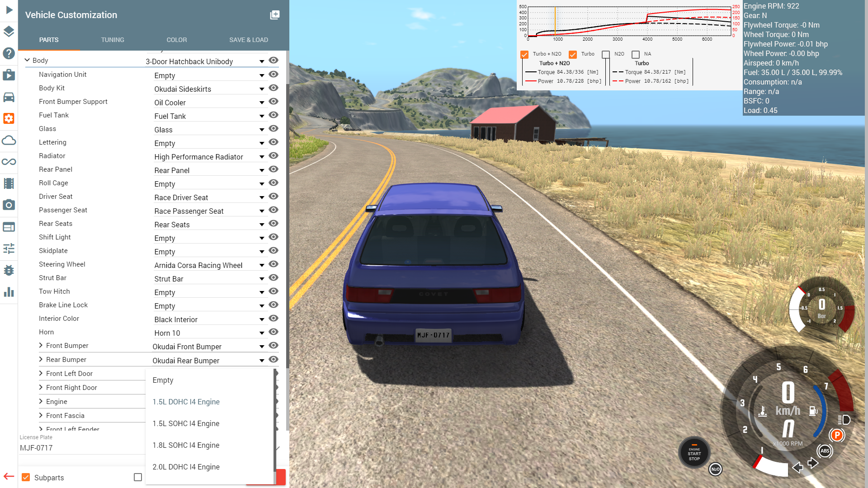868x488 pixels.
Task: Open the Steering Wheel dropdown arrow
Action: pyautogui.click(x=262, y=265)
